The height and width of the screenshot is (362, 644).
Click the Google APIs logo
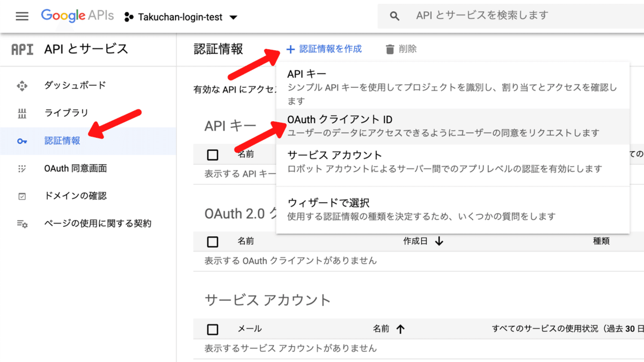pyautogui.click(x=78, y=16)
